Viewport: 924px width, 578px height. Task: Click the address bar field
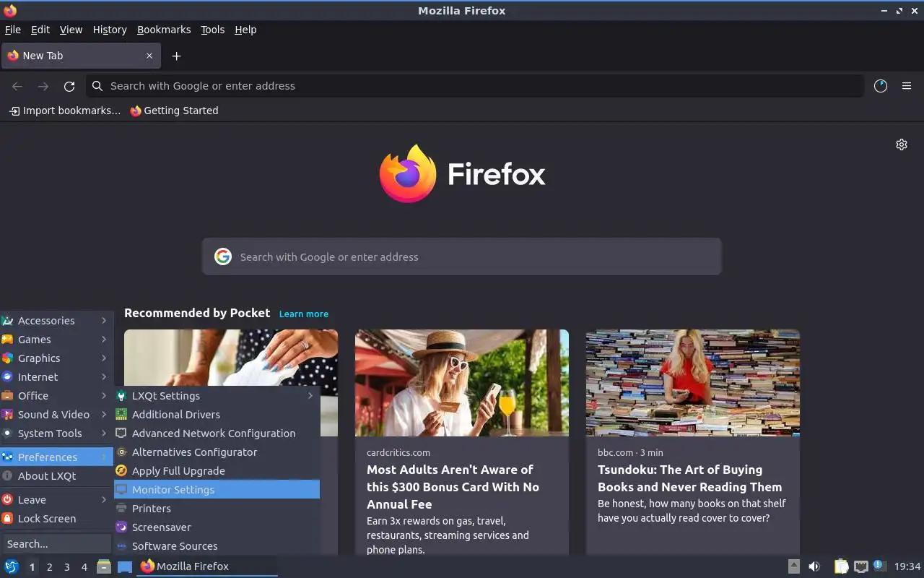(475, 86)
